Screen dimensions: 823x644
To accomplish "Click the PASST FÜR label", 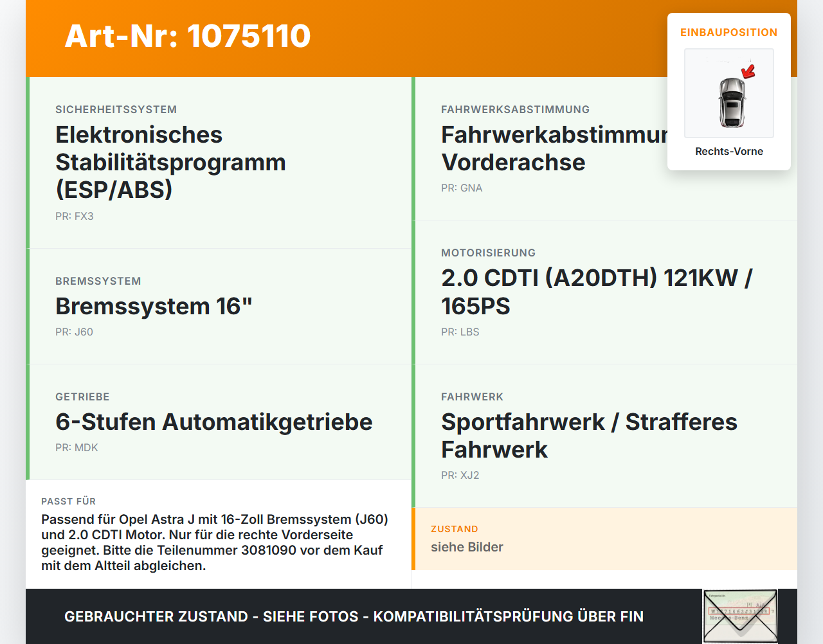I will 68,501.
